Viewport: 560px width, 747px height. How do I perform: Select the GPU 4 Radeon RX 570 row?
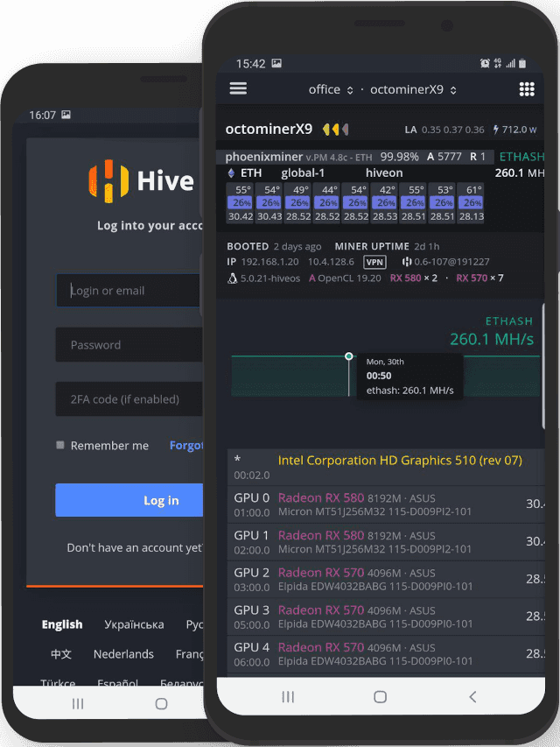(386, 654)
